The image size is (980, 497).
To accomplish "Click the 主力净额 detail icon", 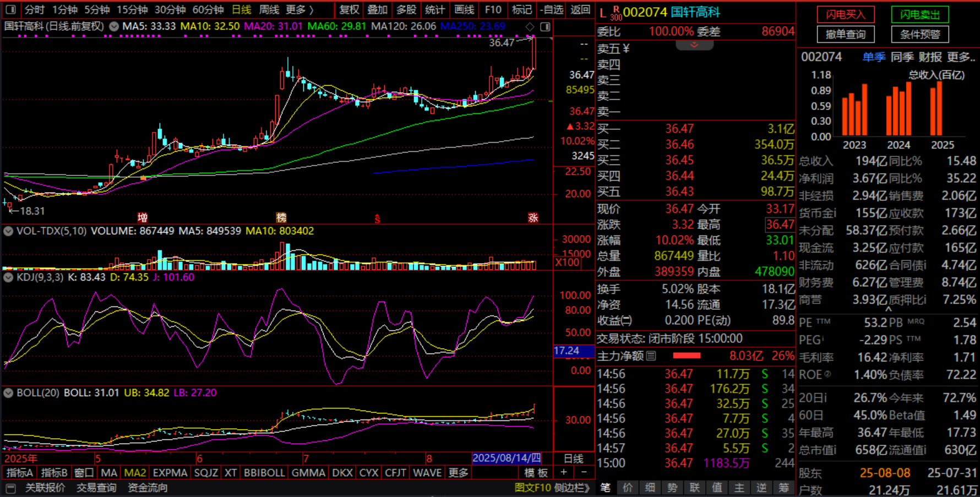I will coord(651,356).
